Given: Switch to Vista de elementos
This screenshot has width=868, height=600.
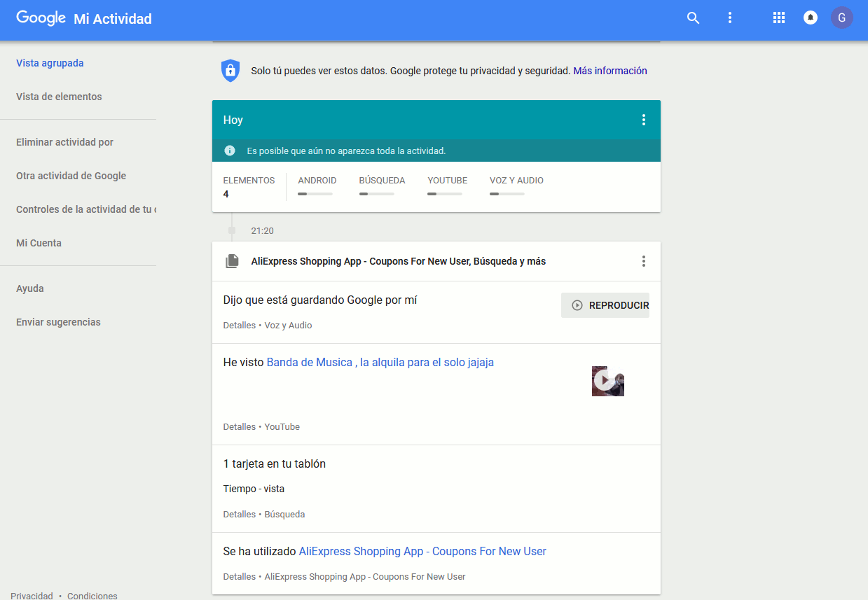Looking at the screenshot, I should tap(59, 97).
